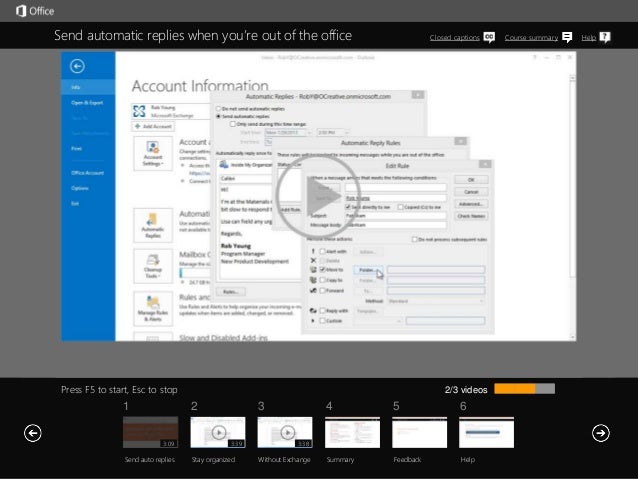Select Do not send automatic replies radio

218,109
